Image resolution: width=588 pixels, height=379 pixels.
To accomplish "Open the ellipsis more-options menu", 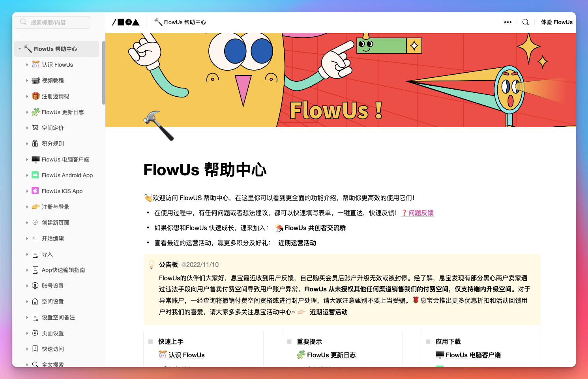I will 507,22.
